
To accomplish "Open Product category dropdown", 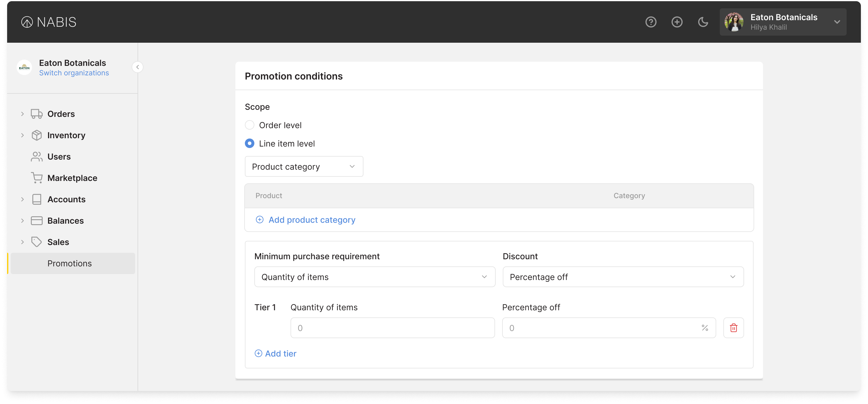I will click(x=304, y=166).
